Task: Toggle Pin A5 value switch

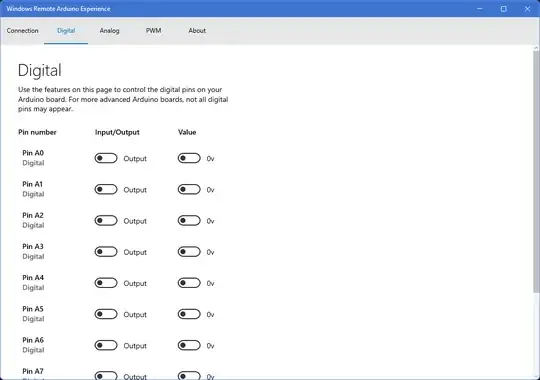Action: pos(189,314)
